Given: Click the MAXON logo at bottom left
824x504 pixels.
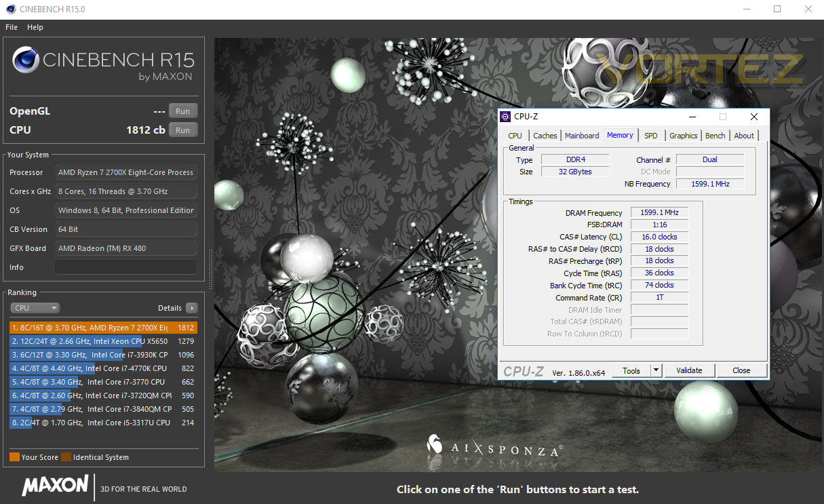Looking at the screenshot, I should tap(54, 486).
